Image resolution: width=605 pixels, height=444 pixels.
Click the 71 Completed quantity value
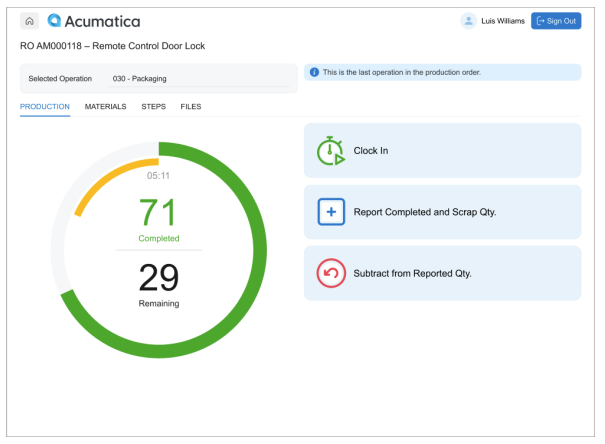coord(158,213)
